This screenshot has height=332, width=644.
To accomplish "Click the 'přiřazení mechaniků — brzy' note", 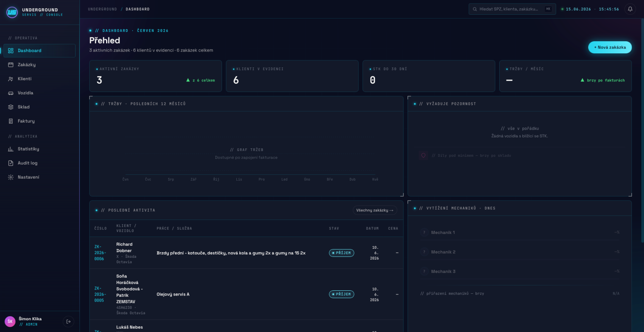I will coord(452,293).
